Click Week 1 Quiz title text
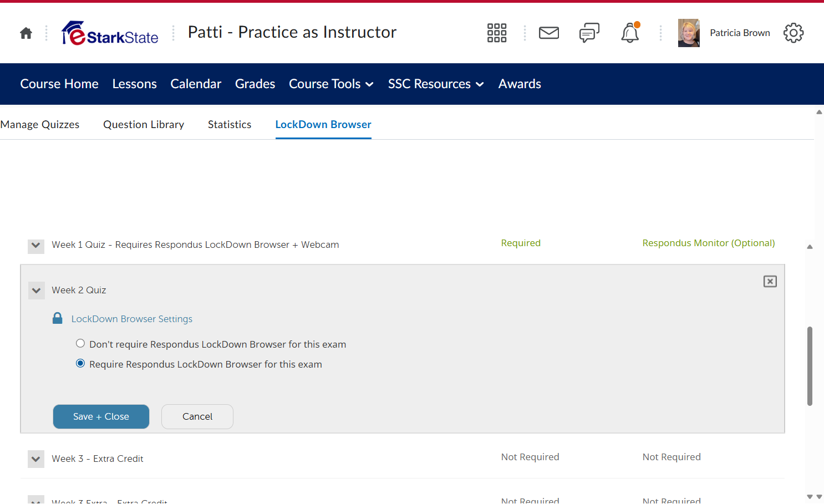The width and height of the screenshot is (824, 504). 195,245
